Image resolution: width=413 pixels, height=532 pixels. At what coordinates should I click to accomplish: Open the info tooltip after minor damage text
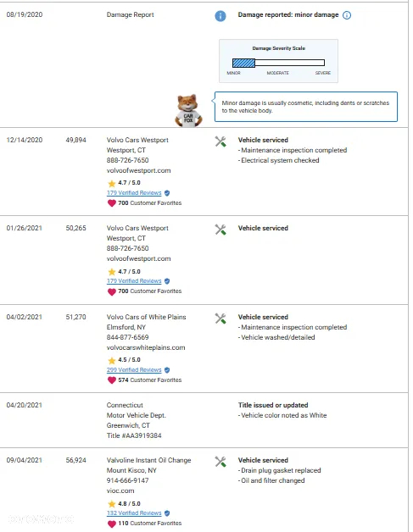pos(347,15)
